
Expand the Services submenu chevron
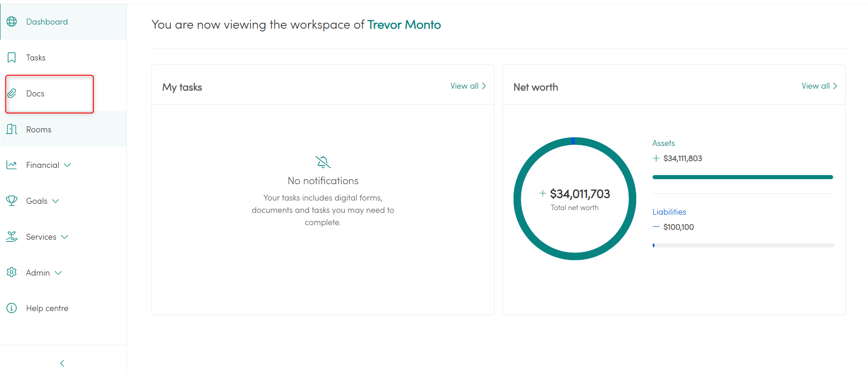(65, 237)
